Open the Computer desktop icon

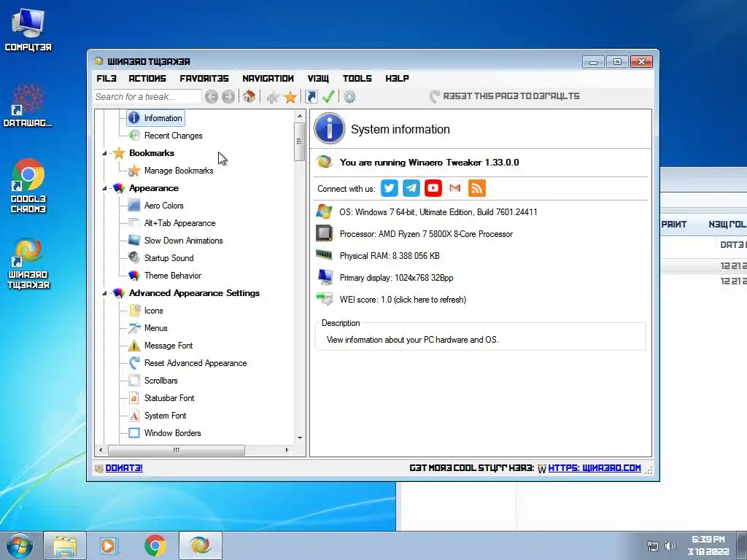point(28,29)
